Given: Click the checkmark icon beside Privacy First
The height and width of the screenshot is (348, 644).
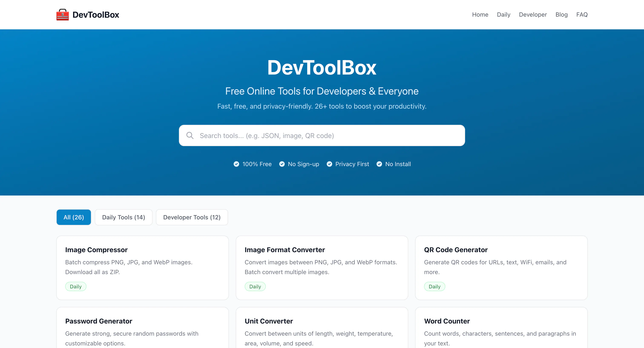Looking at the screenshot, I should [329, 164].
